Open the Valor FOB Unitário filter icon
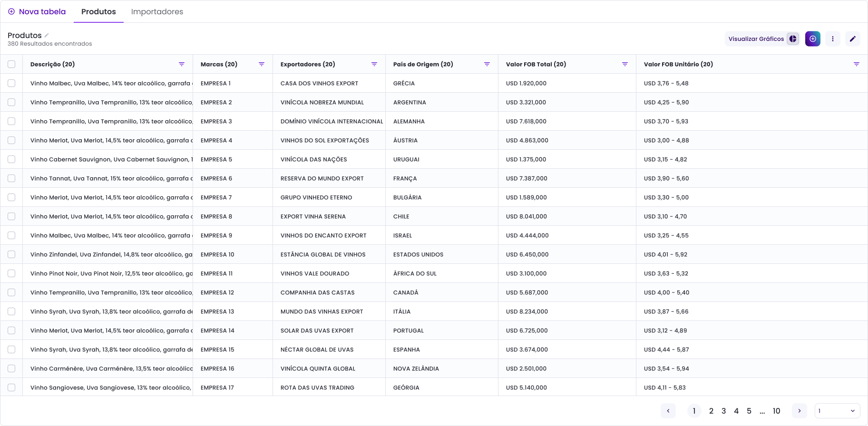This screenshot has width=868, height=426. coord(857,64)
